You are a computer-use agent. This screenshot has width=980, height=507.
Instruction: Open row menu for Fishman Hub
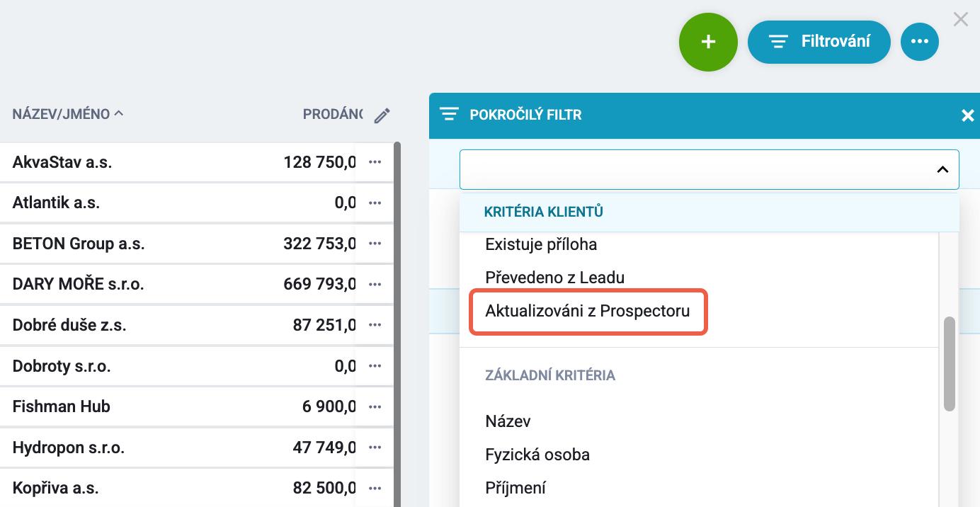point(375,406)
